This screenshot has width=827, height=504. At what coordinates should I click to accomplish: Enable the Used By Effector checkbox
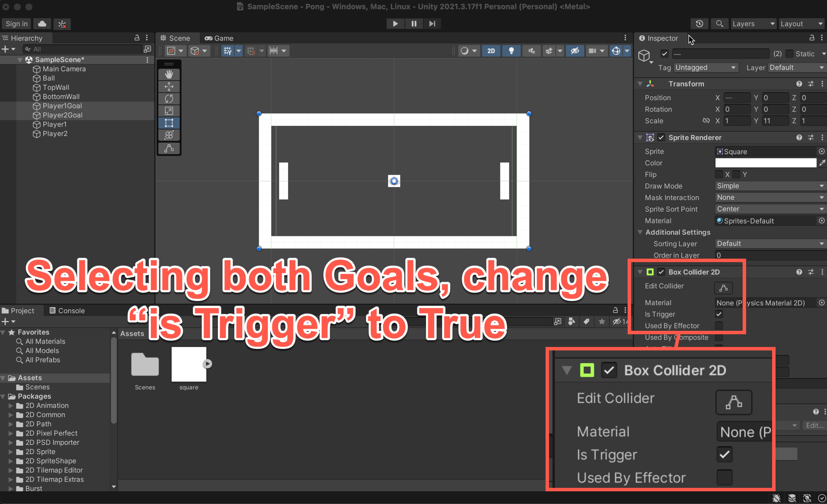[x=719, y=326]
